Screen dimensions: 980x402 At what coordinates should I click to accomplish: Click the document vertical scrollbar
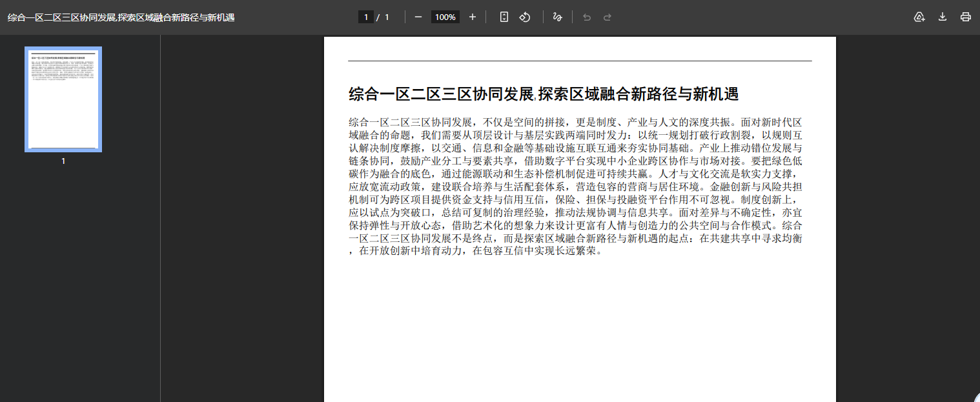(975, 194)
